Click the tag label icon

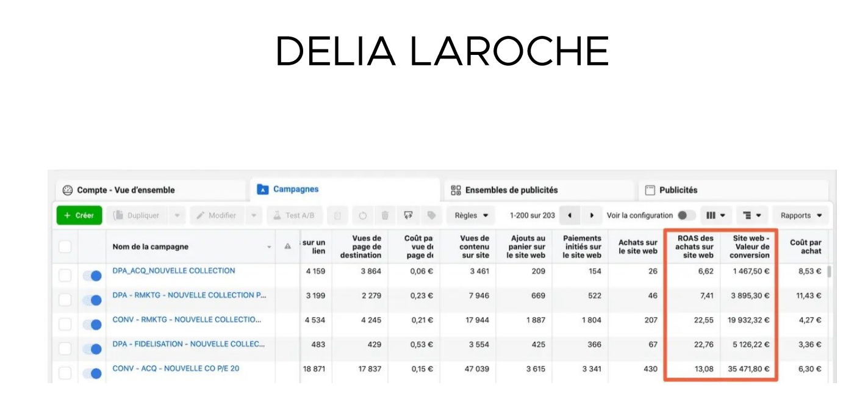tap(431, 215)
